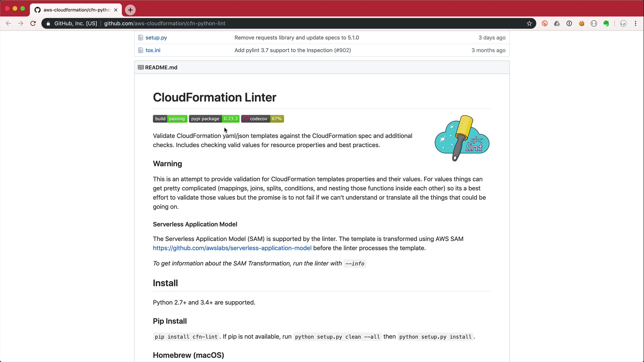Close the aws-cloudformation tab
This screenshot has width=644, height=362.
coord(116,10)
